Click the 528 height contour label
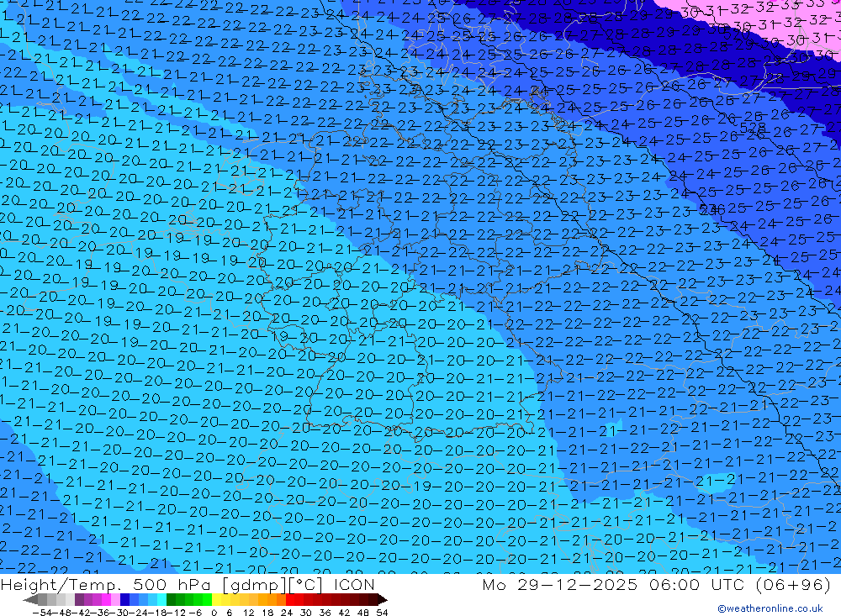This screenshot has width=841, height=616. pyautogui.click(x=753, y=128)
